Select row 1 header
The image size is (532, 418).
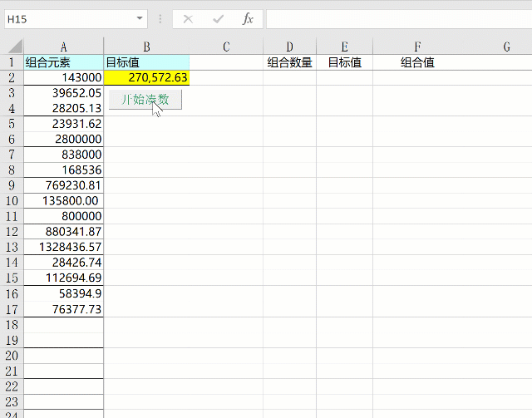pos(12,62)
